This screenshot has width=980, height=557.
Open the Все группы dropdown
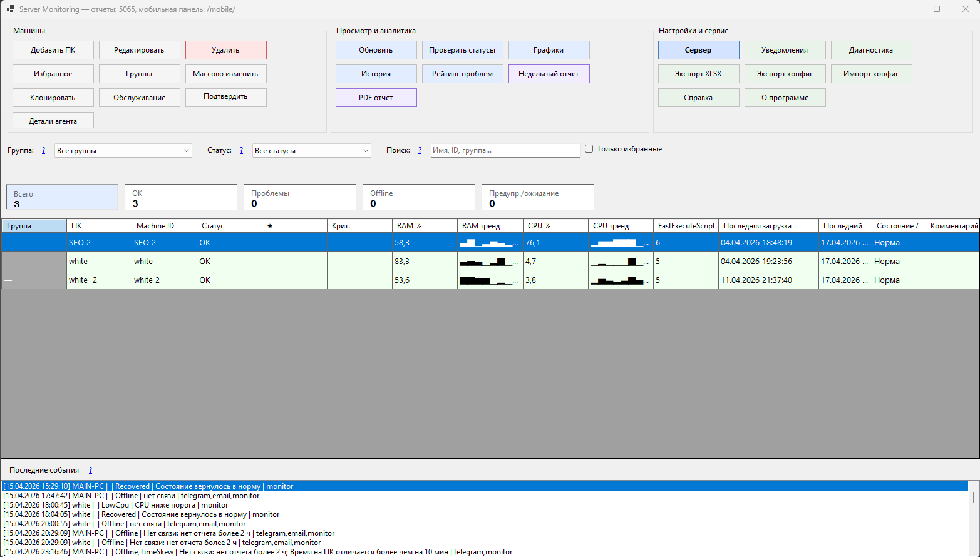pos(123,150)
